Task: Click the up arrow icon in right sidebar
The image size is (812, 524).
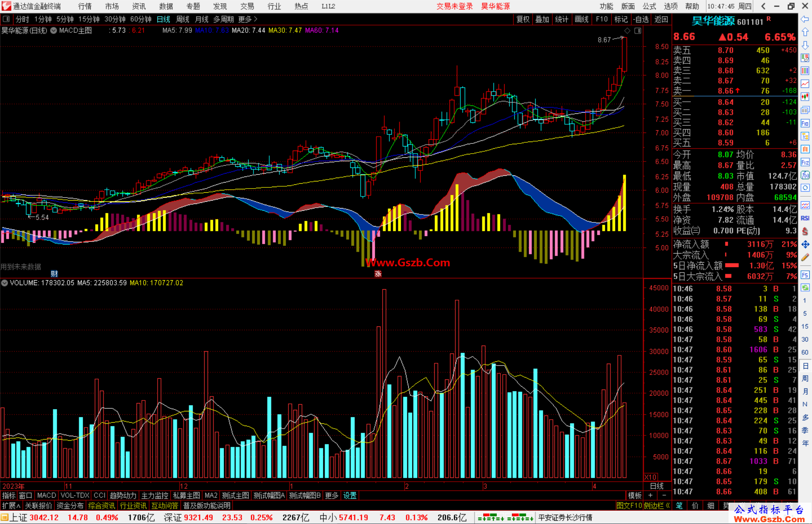Action: coord(805,32)
